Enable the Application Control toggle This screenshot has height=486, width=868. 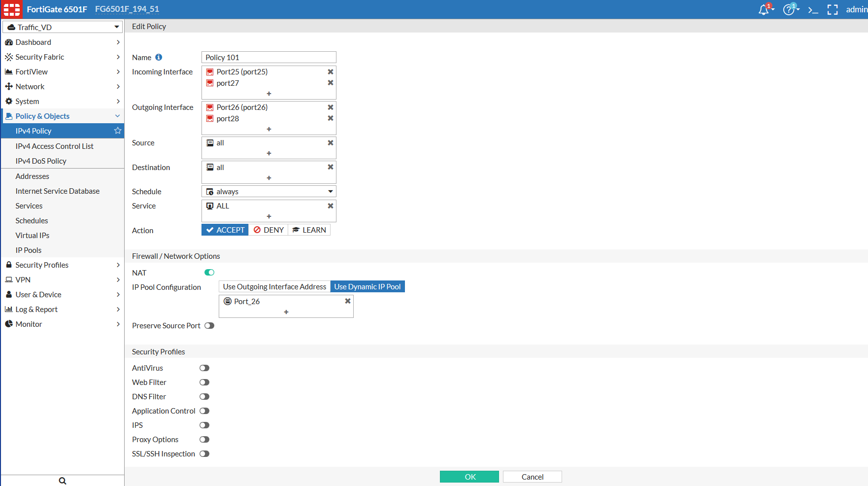tap(204, 411)
